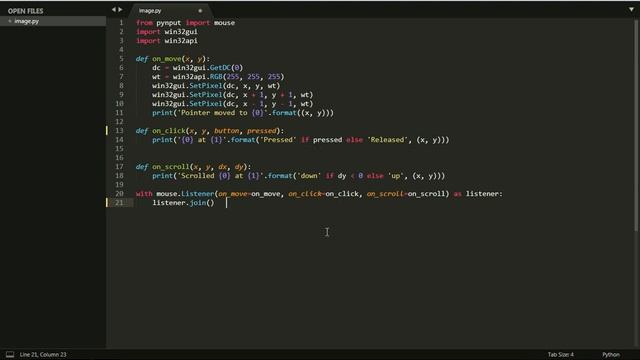Close the image.py tab via dot

tap(200, 11)
